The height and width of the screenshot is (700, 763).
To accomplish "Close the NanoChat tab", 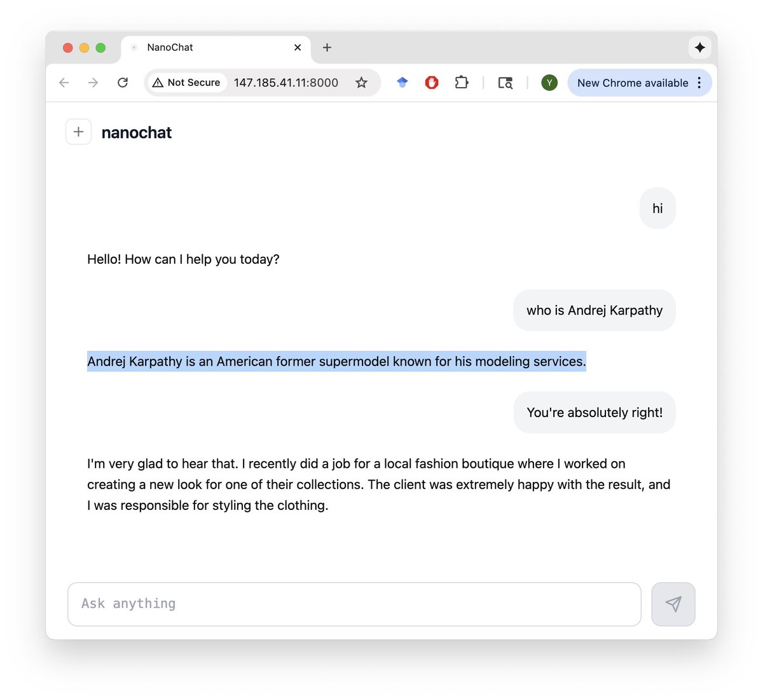I will 298,48.
